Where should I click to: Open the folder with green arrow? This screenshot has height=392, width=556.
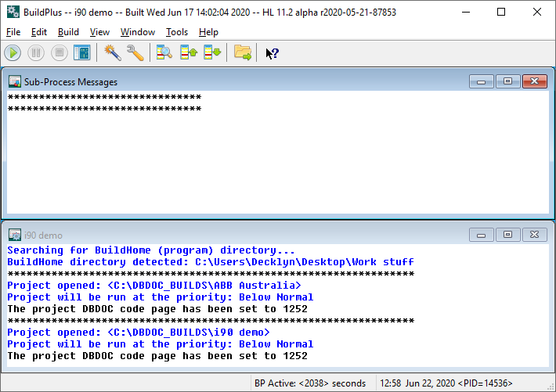243,53
